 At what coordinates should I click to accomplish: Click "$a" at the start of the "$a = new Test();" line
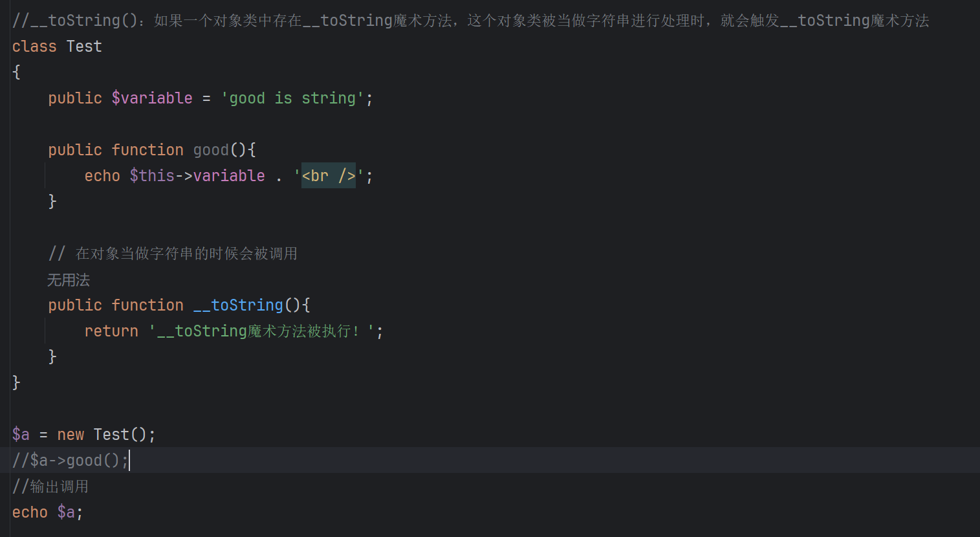(21, 435)
